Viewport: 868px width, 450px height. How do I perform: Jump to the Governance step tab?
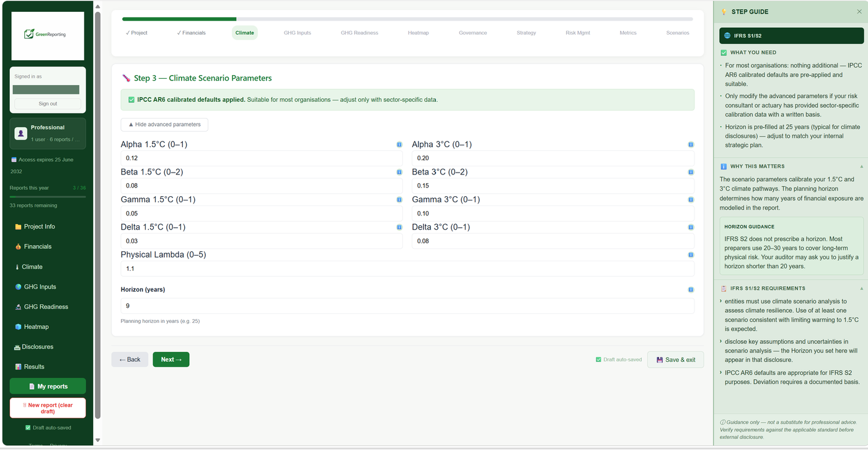473,33
